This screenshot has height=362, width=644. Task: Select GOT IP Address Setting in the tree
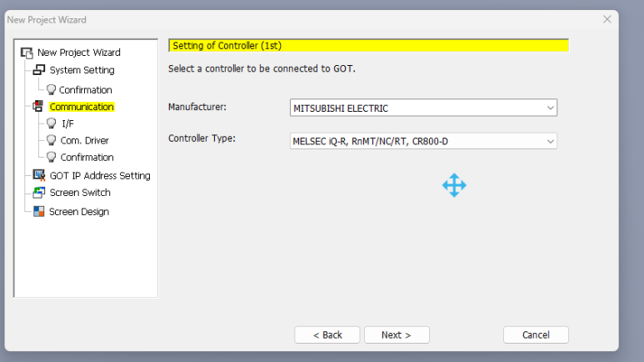[100, 176]
